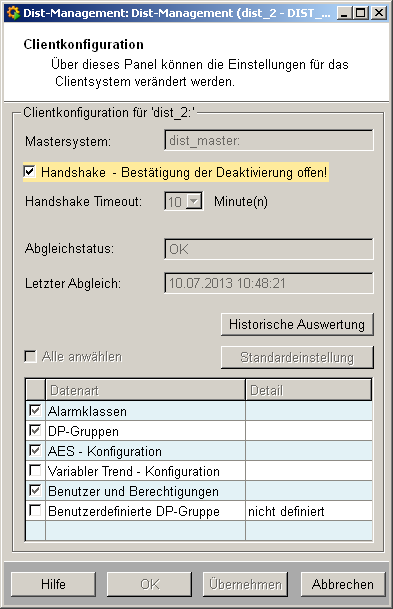Open Historische Auswertung
393x609 pixels.
point(297,324)
